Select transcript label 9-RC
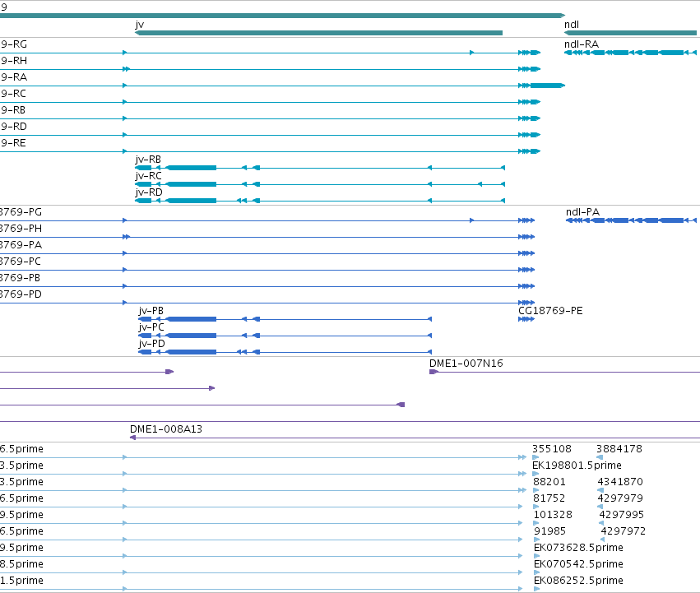The height and width of the screenshot is (593, 700). click(13, 94)
